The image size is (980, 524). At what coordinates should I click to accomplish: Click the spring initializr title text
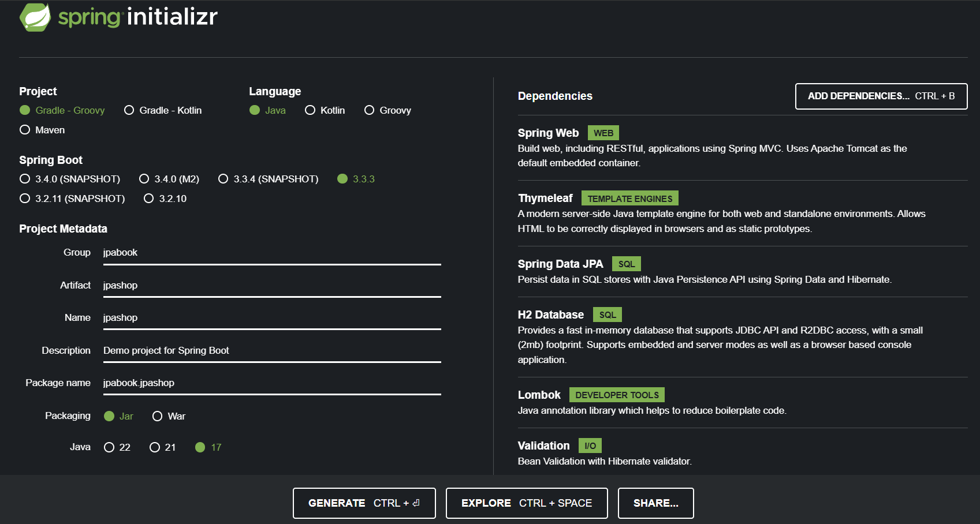[x=138, y=17]
